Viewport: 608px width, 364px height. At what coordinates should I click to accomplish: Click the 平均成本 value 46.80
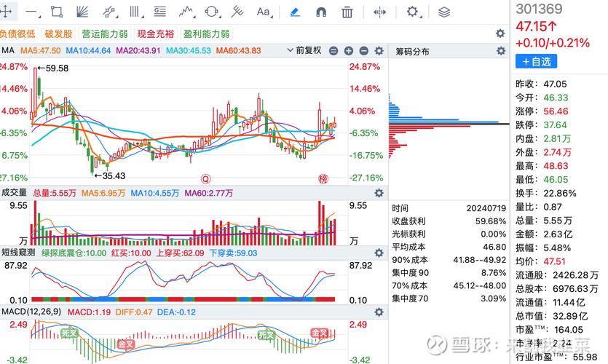(494, 247)
